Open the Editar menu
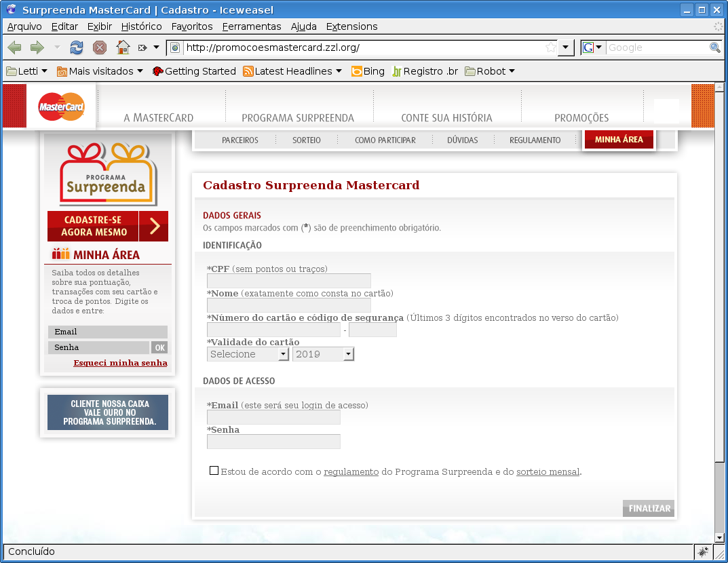The image size is (728, 563). tap(64, 26)
